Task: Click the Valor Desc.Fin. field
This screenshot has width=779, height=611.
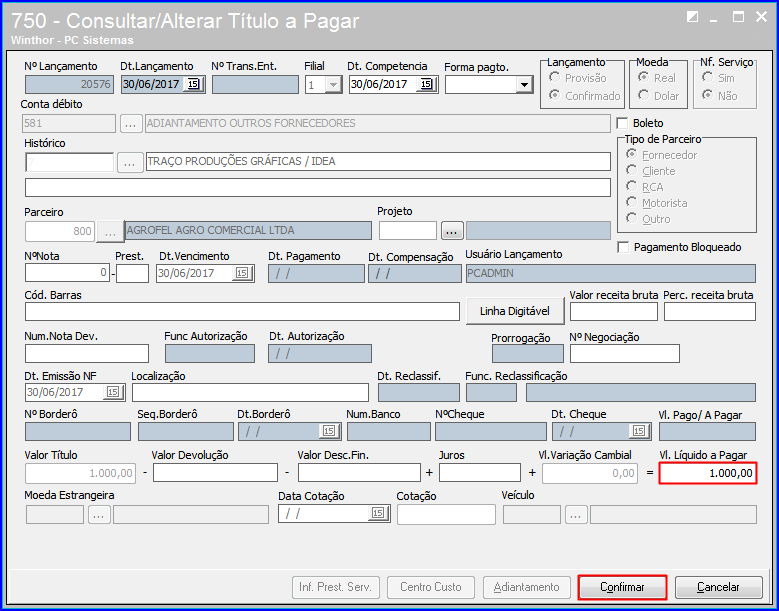Action: tap(359, 473)
